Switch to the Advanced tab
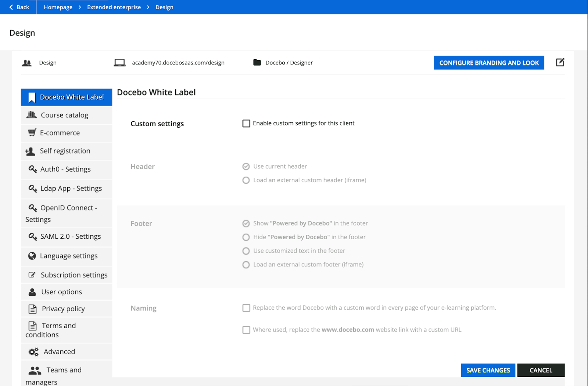Screen dimensions: 588x386 coord(67,351)
